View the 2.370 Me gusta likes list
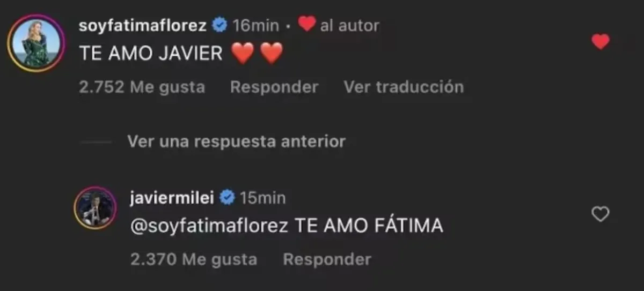This screenshot has width=644, height=291. (194, 260)
